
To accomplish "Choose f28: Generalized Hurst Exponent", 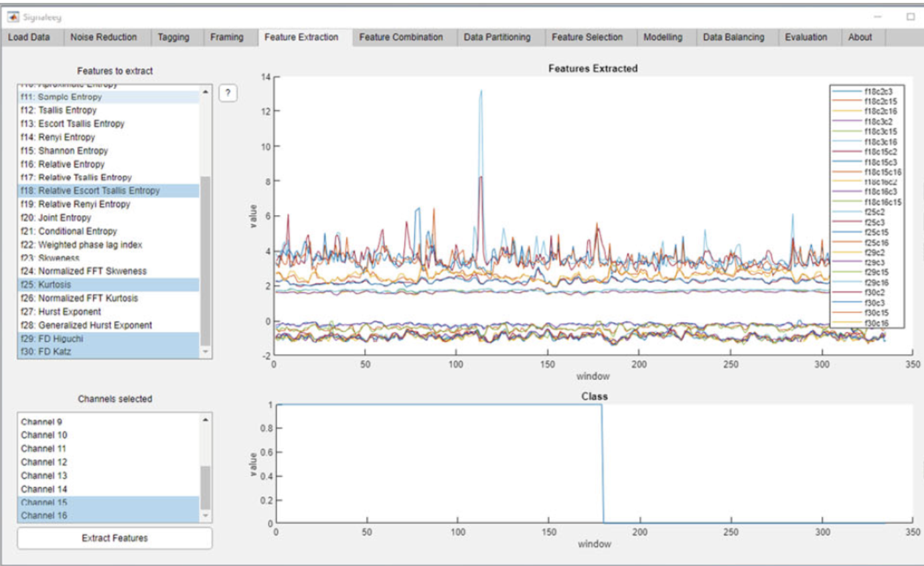I will click(x=108, y=325).
